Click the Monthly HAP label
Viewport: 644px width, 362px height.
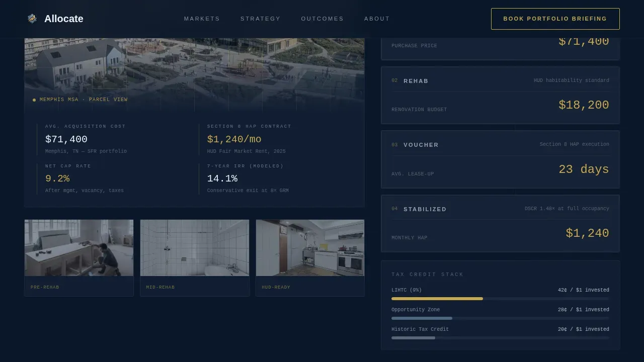pos(410,238)
